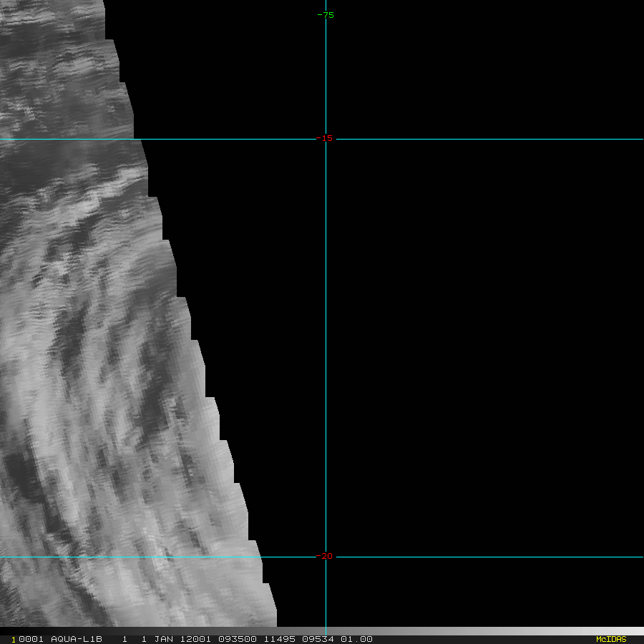
Task: Click the green -75 longitude label
Action: tap(326, 15)
